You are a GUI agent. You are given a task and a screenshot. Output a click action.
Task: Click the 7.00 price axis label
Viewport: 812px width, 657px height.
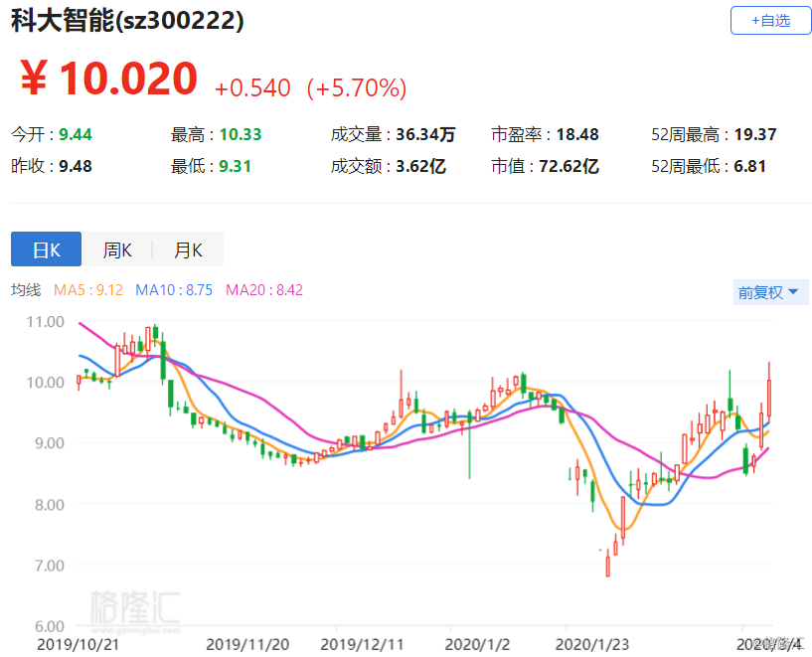pyautogui.click(x=50, y=566)
